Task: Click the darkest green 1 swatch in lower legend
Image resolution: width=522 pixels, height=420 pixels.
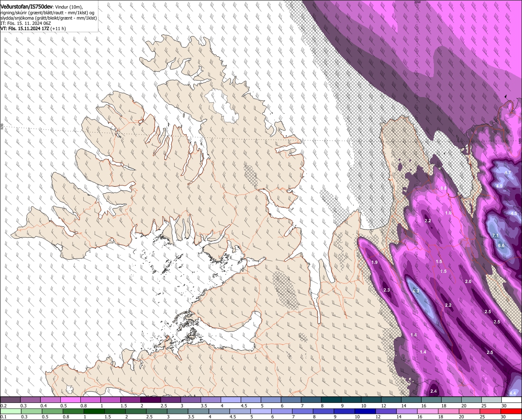Action: pyautogui.click(x=94, y=411)
